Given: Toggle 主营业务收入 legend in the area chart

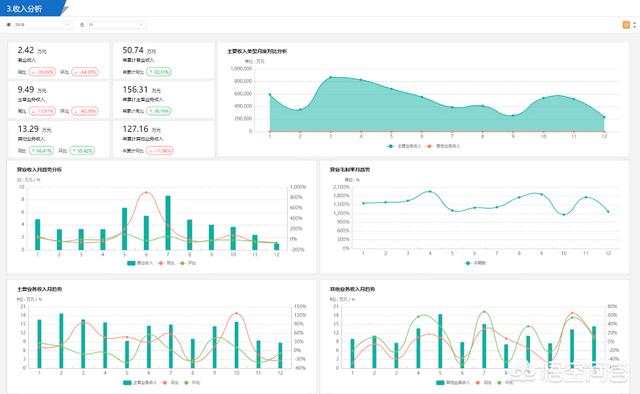Looking at the screenshot, I should click(x=404, y=146).
